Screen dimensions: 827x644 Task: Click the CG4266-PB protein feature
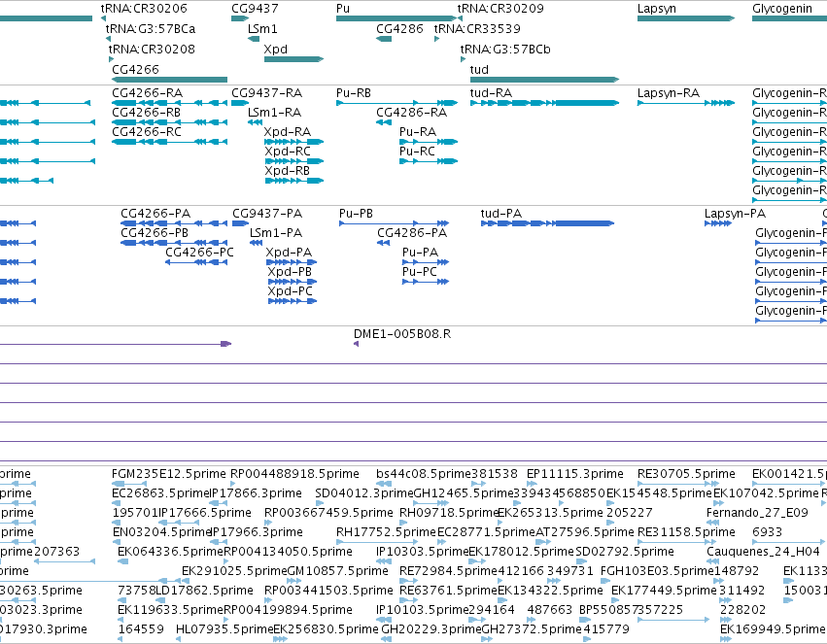pyautogui.click(x=174, y=243)
